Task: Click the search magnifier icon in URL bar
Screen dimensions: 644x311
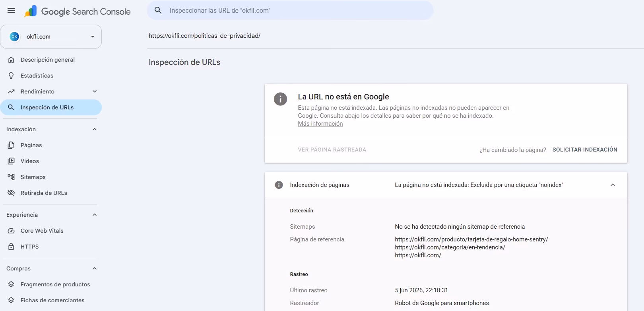Action: pos(158,10)
